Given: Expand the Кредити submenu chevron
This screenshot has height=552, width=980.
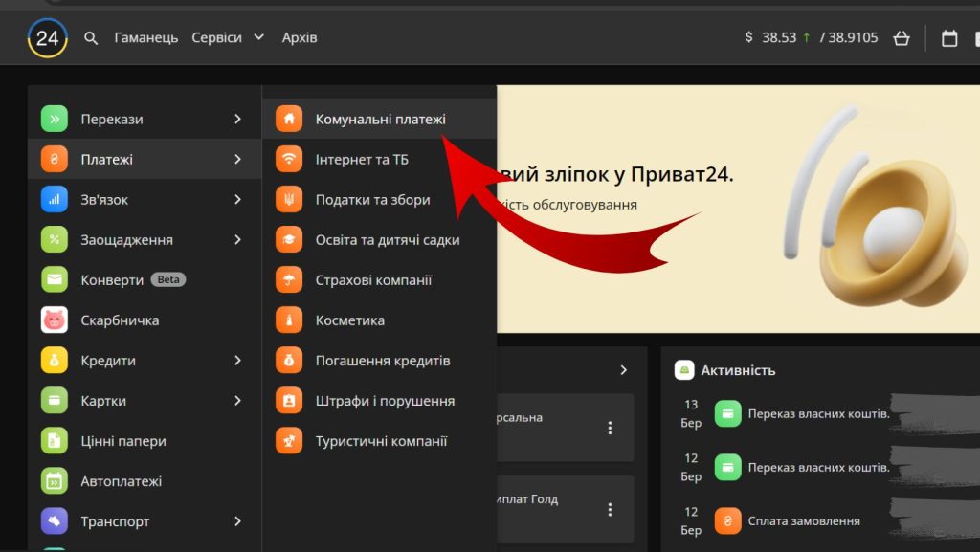Looking at the screenshot, I should [x=237, y=361].
